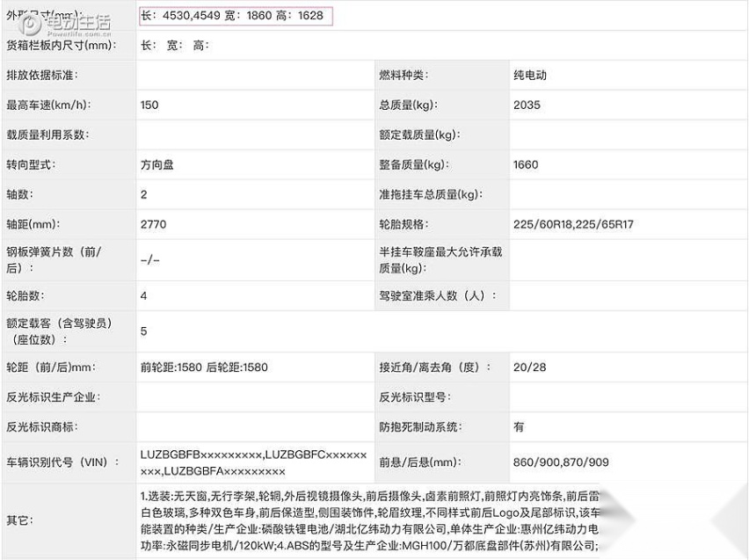Click the tire count value 4

(x=144, y=295)
